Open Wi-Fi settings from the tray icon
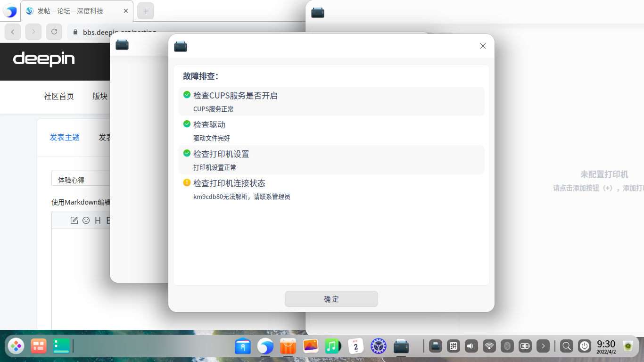 (489, 346)
